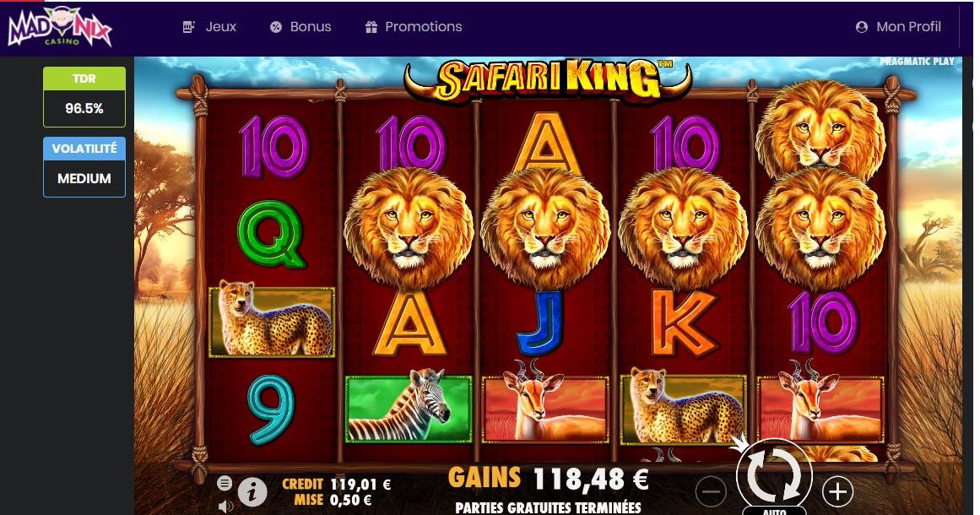Click the zebra symbol on the reels
980x515 pixels.
409,409
